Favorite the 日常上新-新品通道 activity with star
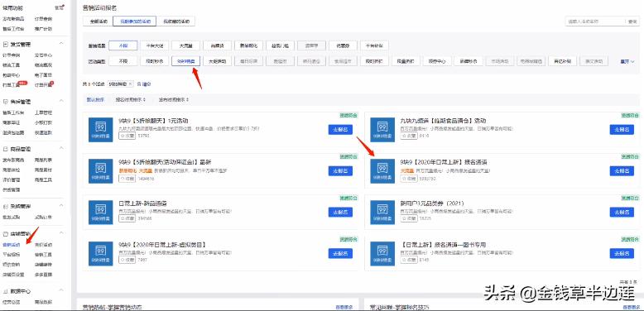 tap(127, 218)
